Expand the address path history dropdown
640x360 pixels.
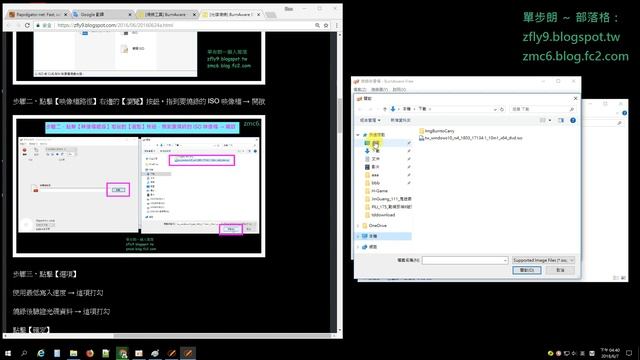[x=495, y=109]
